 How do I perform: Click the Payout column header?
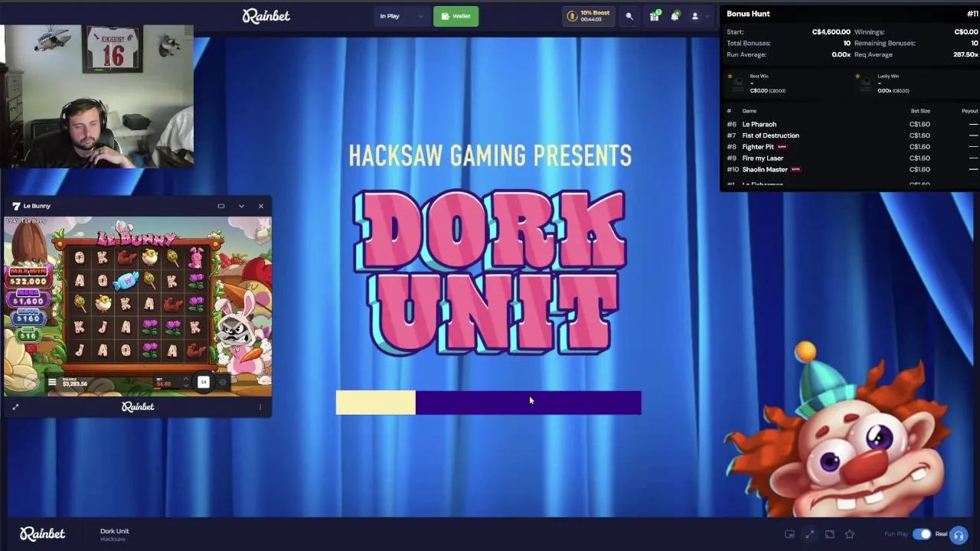tap(970, 111)
